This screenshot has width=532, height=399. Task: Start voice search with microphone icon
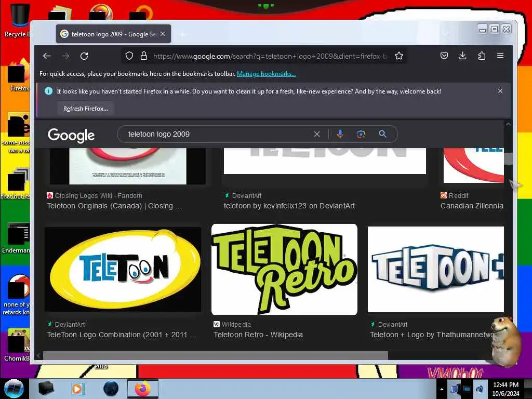pyautogui.click(x=340, y=134)
